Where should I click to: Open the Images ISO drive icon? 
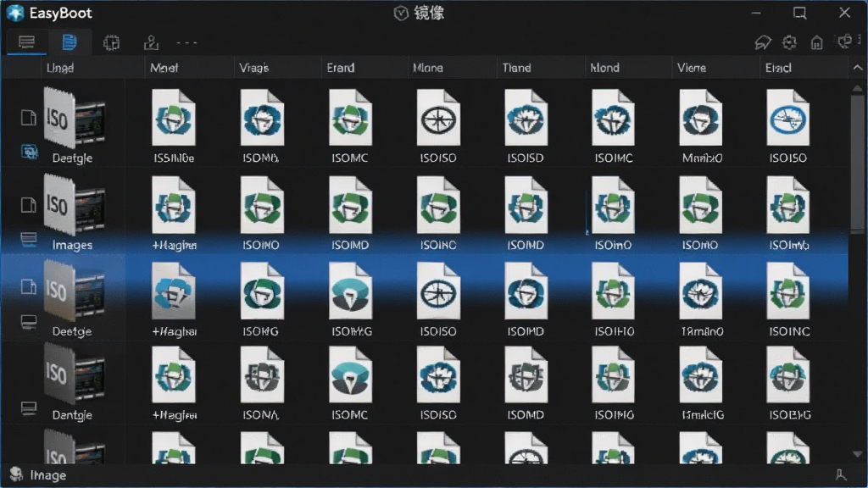click(x=75, y=205)
